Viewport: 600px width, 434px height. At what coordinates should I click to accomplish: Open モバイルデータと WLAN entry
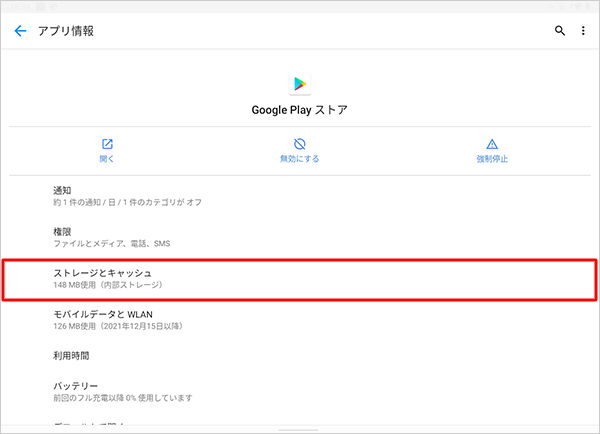[300, 319]
